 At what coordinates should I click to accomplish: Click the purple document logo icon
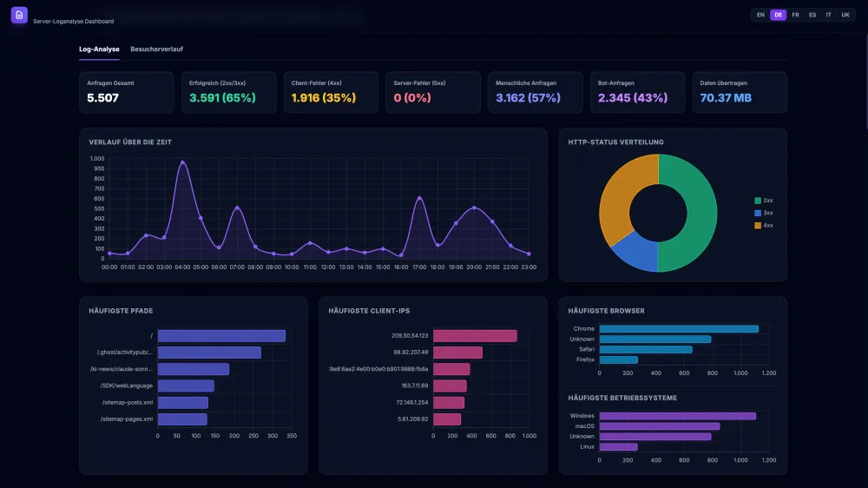(19, 15)
